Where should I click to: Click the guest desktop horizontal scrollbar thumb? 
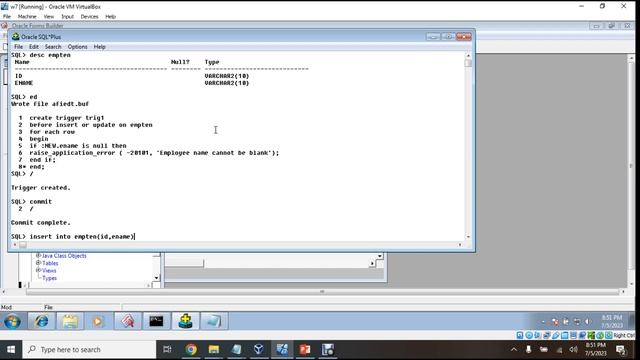click(x=322, y=292)
